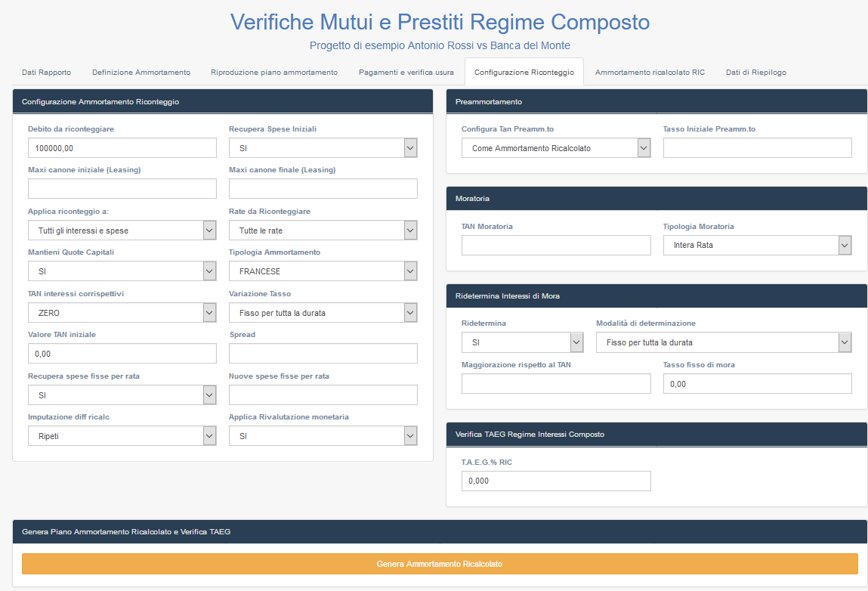Open Variazione Tasso dropdown

coord(323,313)
